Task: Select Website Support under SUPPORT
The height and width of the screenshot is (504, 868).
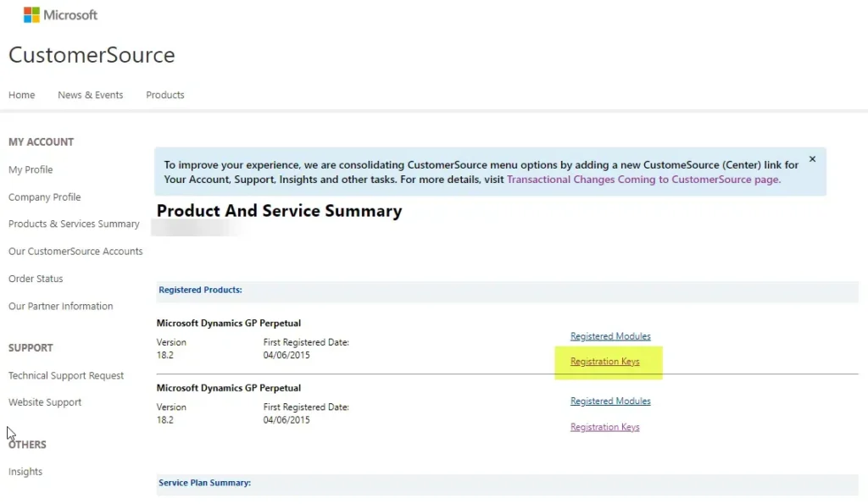Action: click(45, 402)
